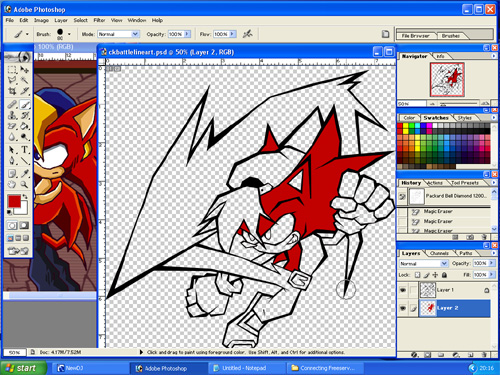
Task: Select the Type tool
Action: [x=24, y=150]
